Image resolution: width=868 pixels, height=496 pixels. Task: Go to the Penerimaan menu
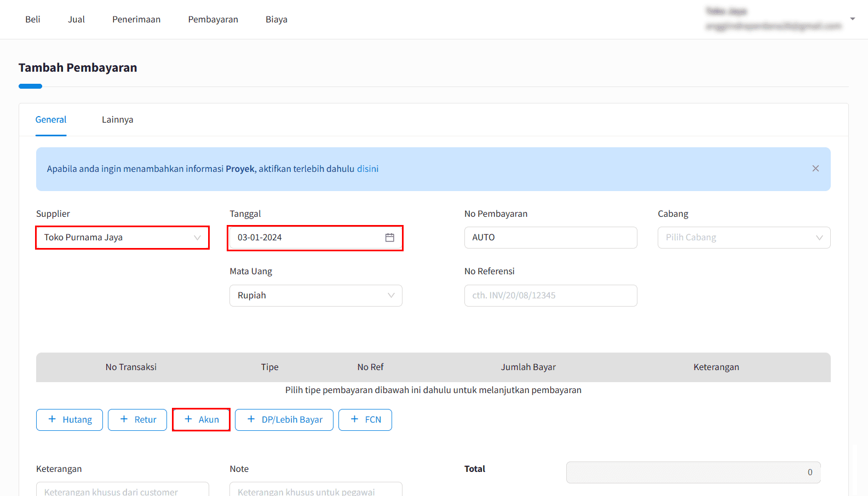136,20
